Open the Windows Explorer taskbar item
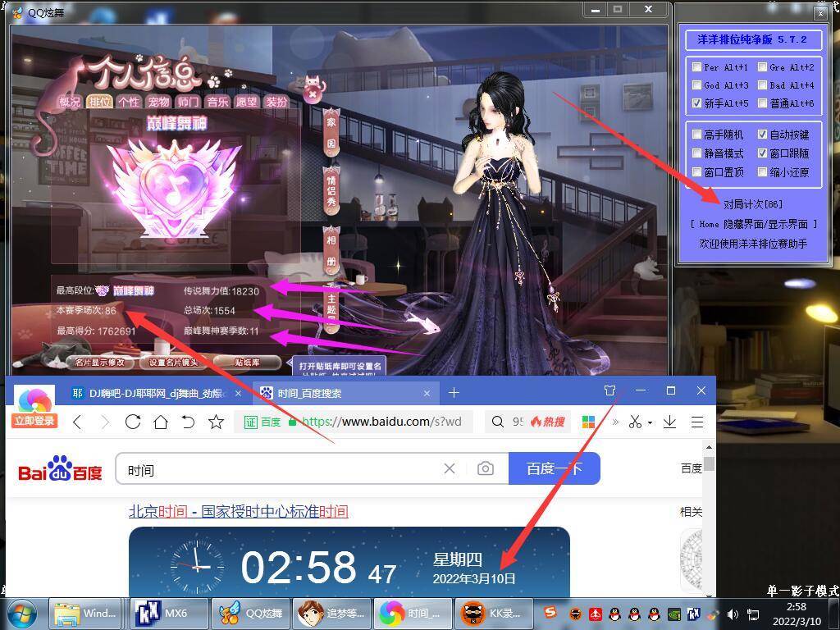 [85, 614]
